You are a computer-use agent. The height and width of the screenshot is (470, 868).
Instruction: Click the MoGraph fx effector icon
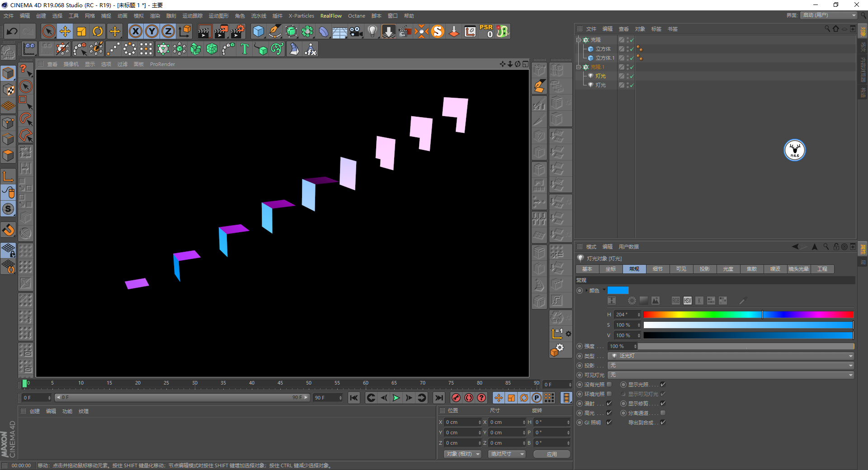coord(311,49)
